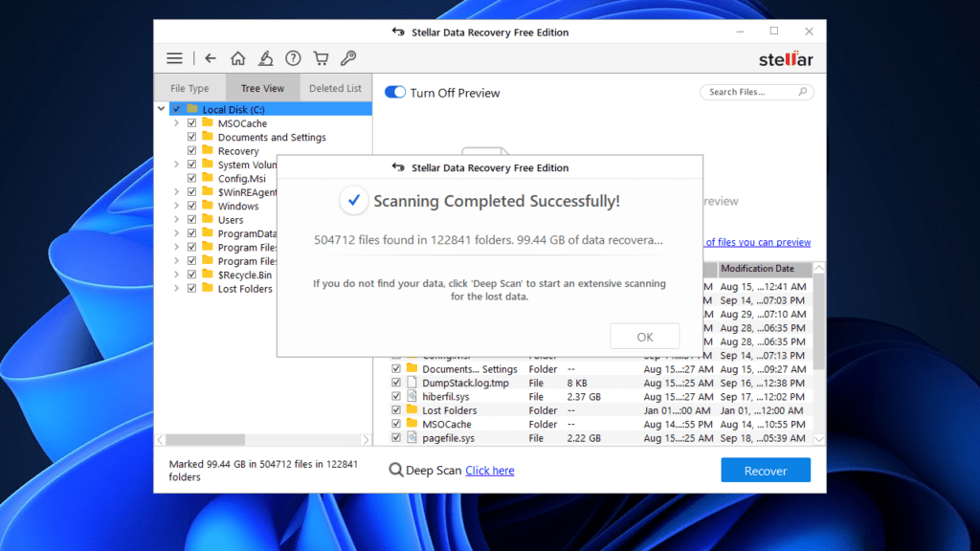Uncheck Documents and Settings tree checkbox
Viewport: 980px width, 551px height.
[x=191, y=137]
